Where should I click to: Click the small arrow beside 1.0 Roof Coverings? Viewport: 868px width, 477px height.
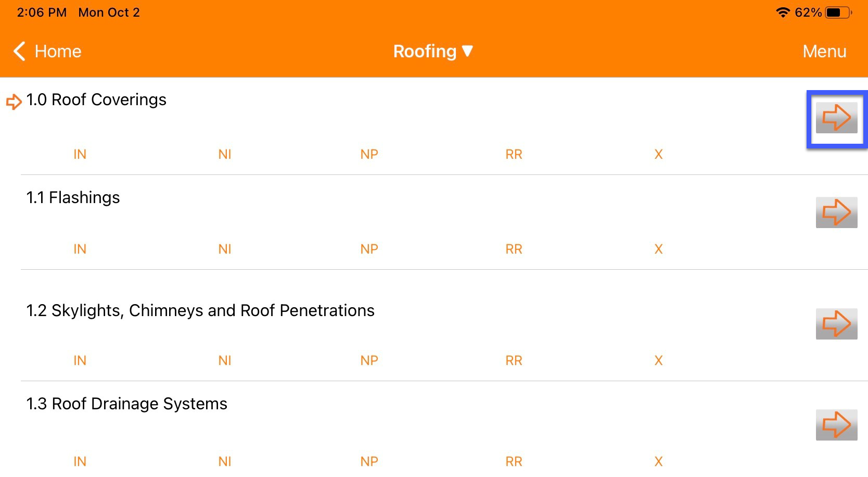pos(13,103)
